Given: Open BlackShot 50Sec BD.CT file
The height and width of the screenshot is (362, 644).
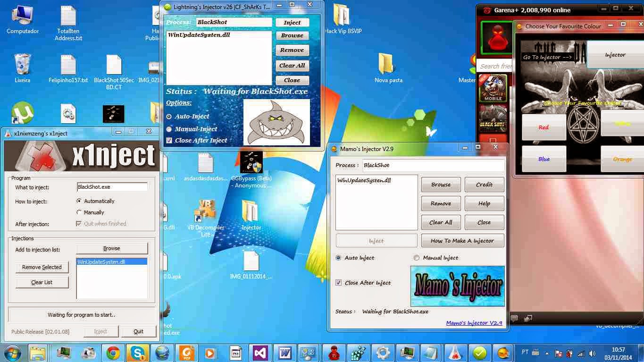Looking at the screenshot, I should coord(114,72).
